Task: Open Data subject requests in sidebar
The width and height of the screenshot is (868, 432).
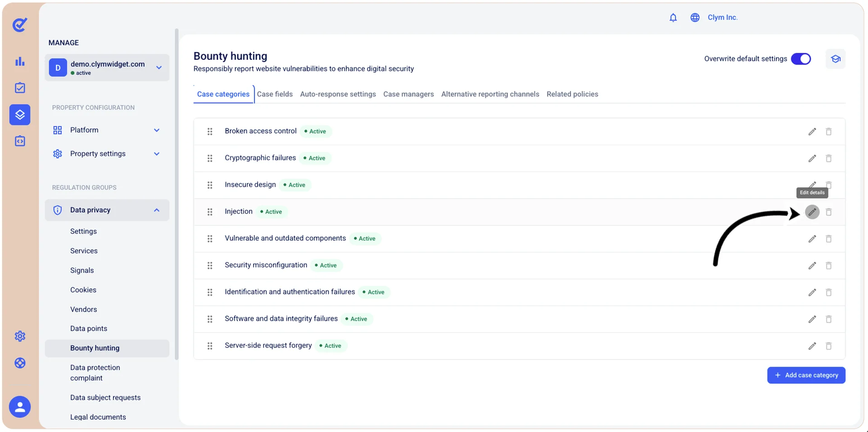Action: click(106, 398)
